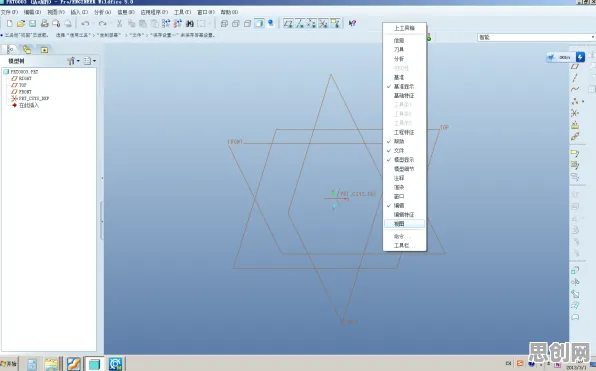Open the Favorites navigator tab
Screen dimensions: 596x371
click(44, 50)
